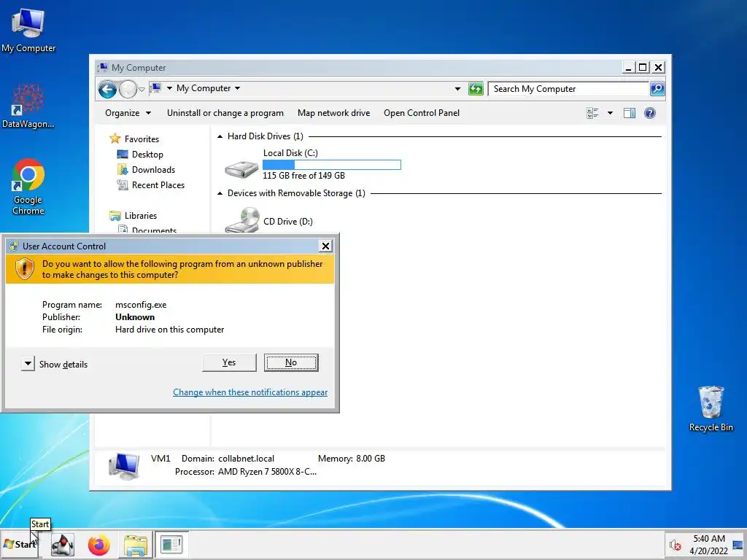
Task: Click the show desktop tray icon
Action: coord(738,545)
